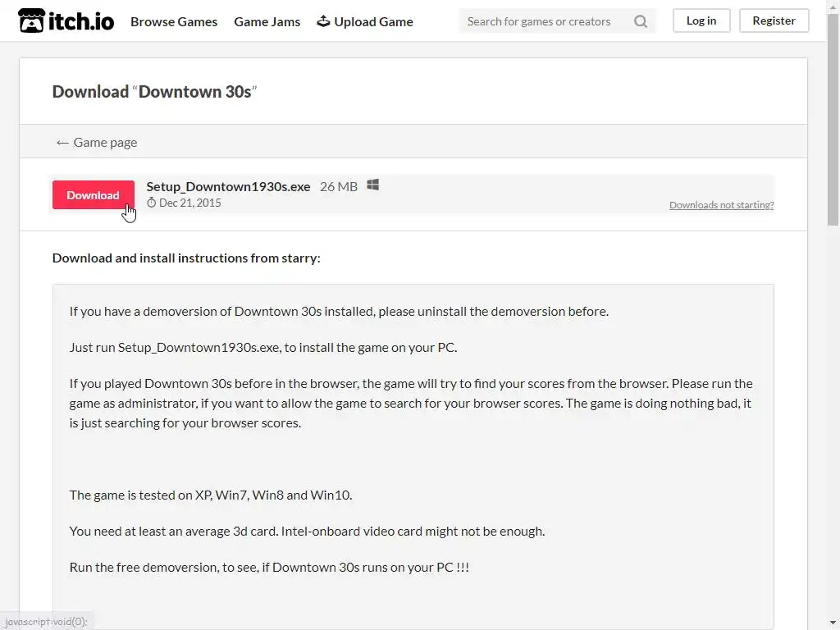Open the Browse Games menu item

pyautogui.click(x=174, y=21)
